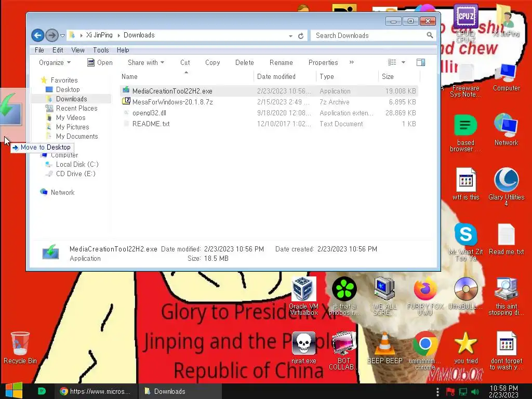Click Xi JinPing in the address breadcrumb
Viewport: 532px width, 399px height.
(x=99, y=35)
